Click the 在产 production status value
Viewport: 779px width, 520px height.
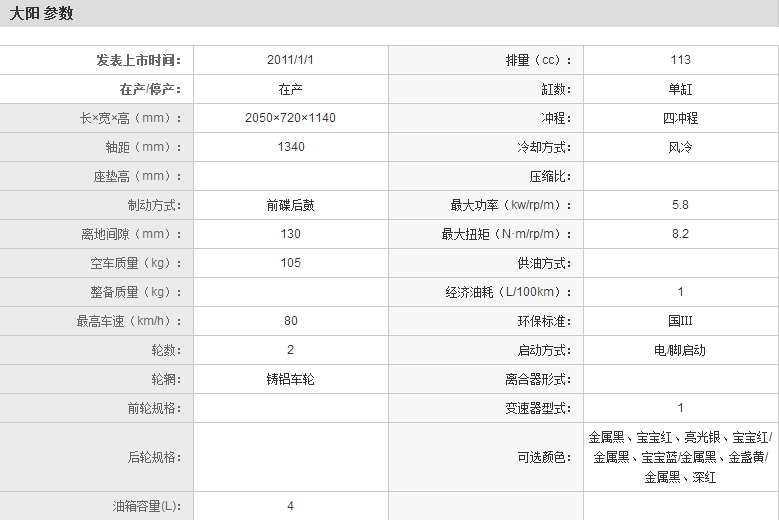[x=290, y=89]
